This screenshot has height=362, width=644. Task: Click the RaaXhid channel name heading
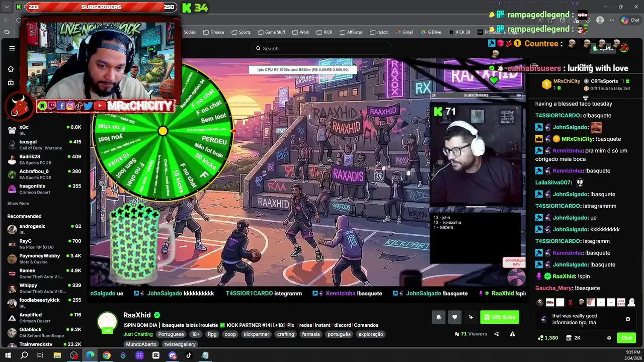pos(137,315)
